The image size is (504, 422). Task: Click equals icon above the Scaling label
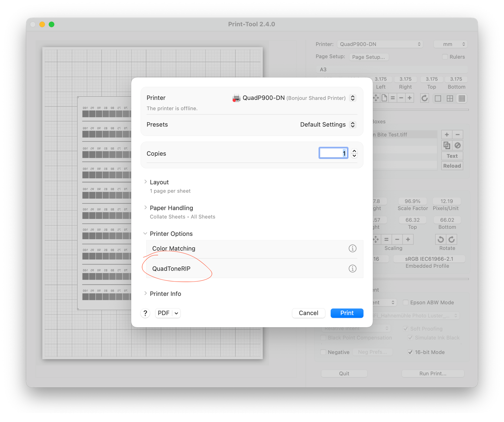pos(386,239)
